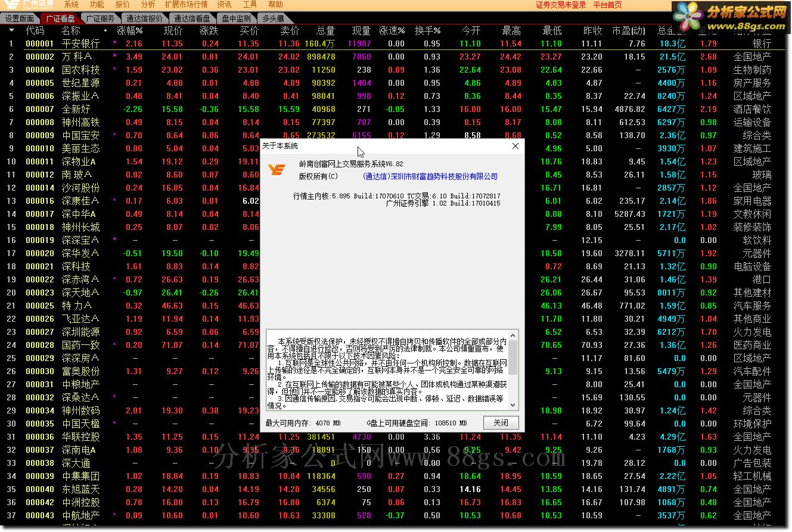Switch to 广证看盘 tab
Screen dimensions: 792x532
60,18
